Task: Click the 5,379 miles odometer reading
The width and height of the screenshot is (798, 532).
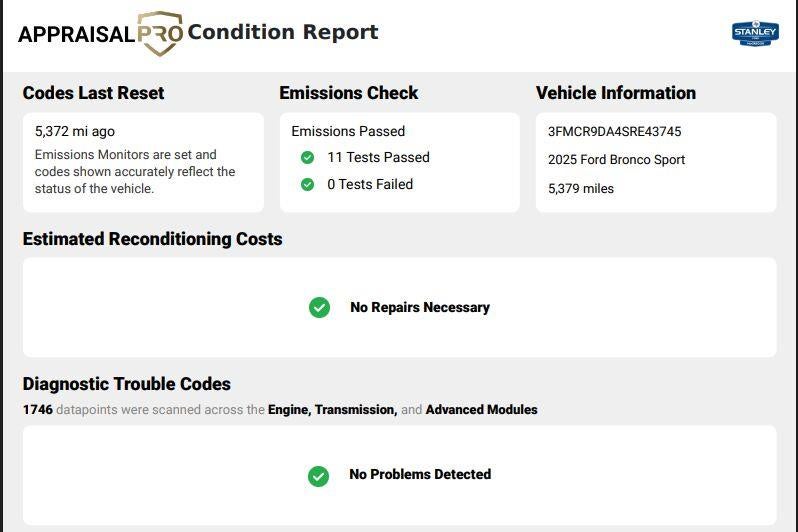Action: point(581,189)
